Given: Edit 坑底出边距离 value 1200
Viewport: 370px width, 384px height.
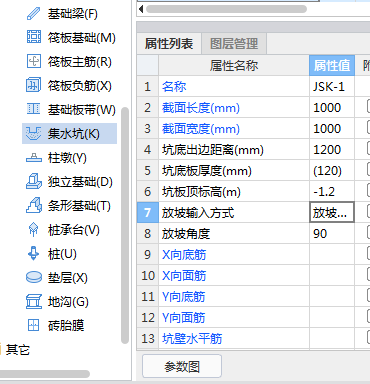Looking at the screenshot, I should [332, 150].
